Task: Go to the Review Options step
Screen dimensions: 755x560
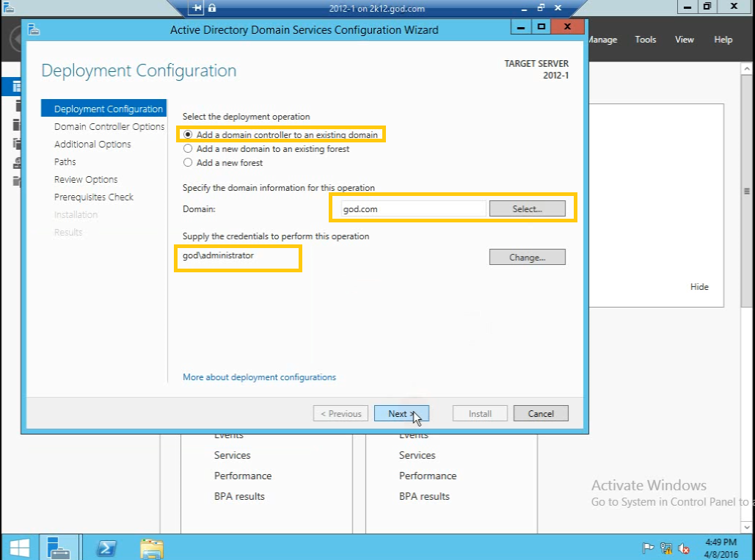Action: pyautogui.click(x=86, y=180)
